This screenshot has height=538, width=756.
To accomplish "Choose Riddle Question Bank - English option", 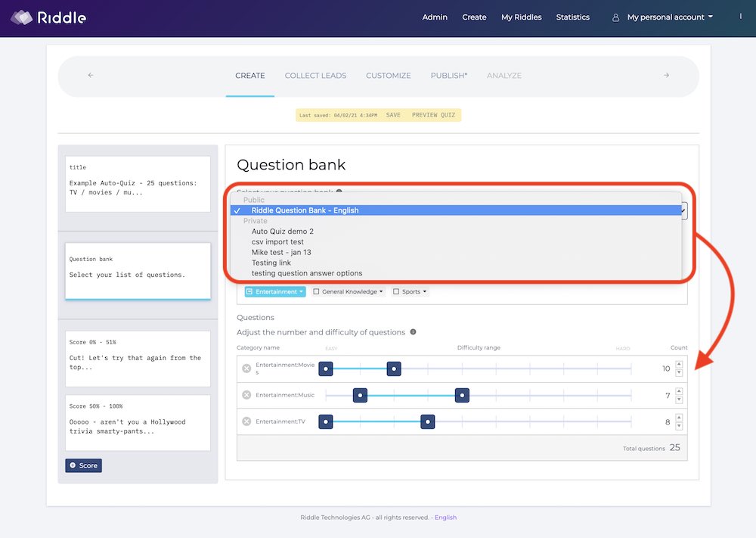I will point(456,210).
